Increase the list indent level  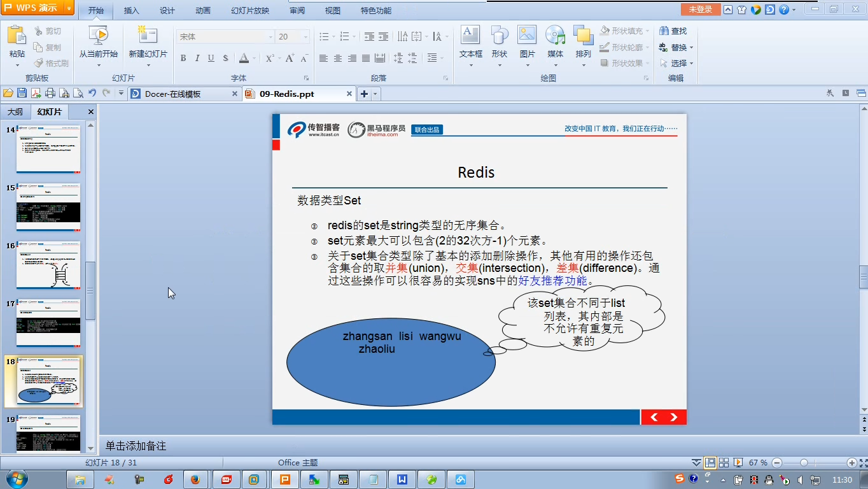[x=383, y=37]
